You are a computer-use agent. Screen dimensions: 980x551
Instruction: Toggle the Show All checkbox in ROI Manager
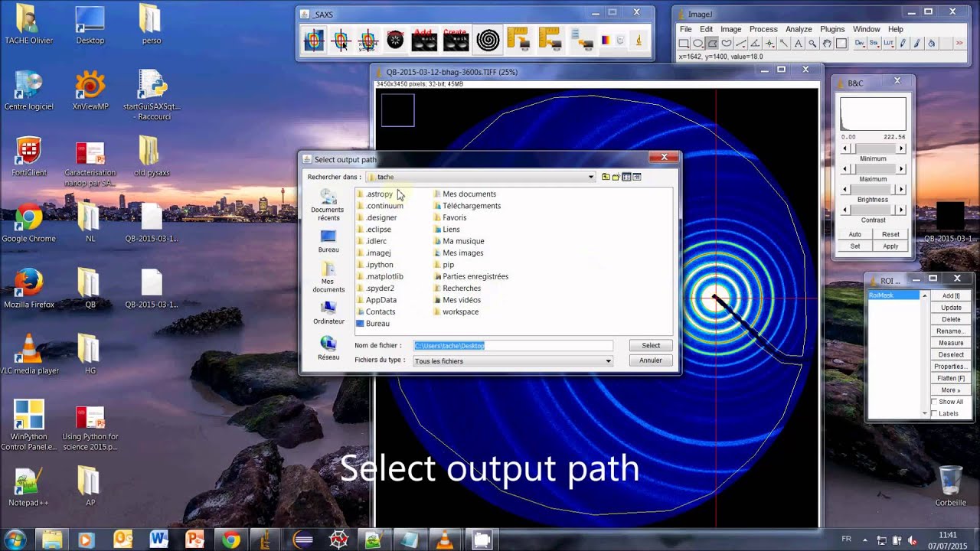click(934, 402)
